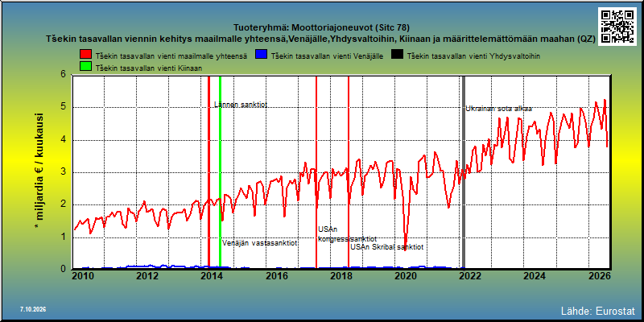Click the 'Venäjän vastasanktiot' annotation label
Image resolution: width=644 pixels, height=322 pixels.
tap(259, 243)
